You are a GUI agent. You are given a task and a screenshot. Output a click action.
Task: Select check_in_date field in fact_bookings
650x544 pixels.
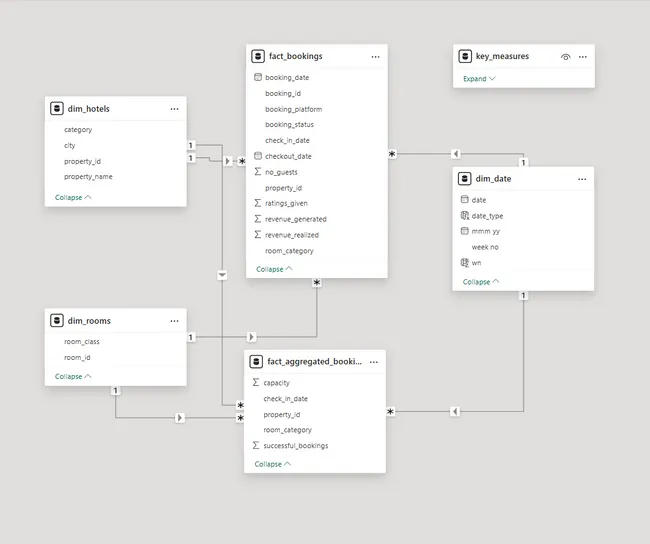(x=287, y=140)
